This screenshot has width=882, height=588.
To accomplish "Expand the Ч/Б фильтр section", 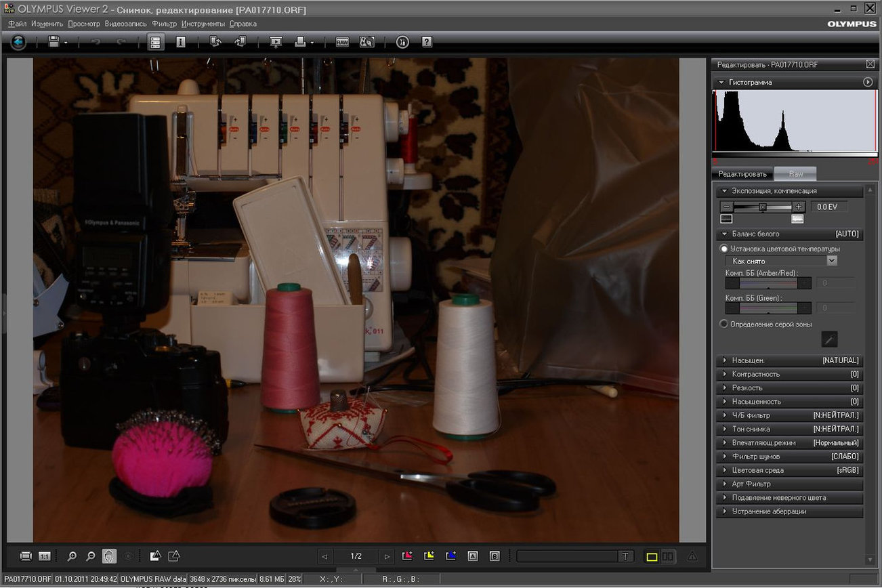I will pyautogui.click(x=789, y=415).
